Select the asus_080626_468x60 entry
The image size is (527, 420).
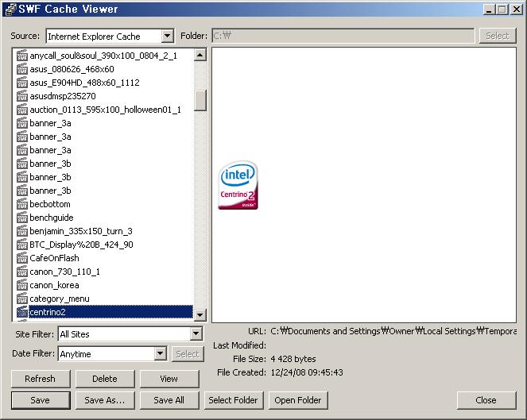point(72,69)
